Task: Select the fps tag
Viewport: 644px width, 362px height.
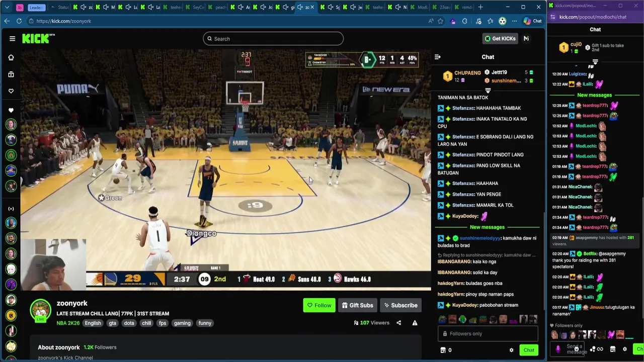Action: tap(163, 323)
